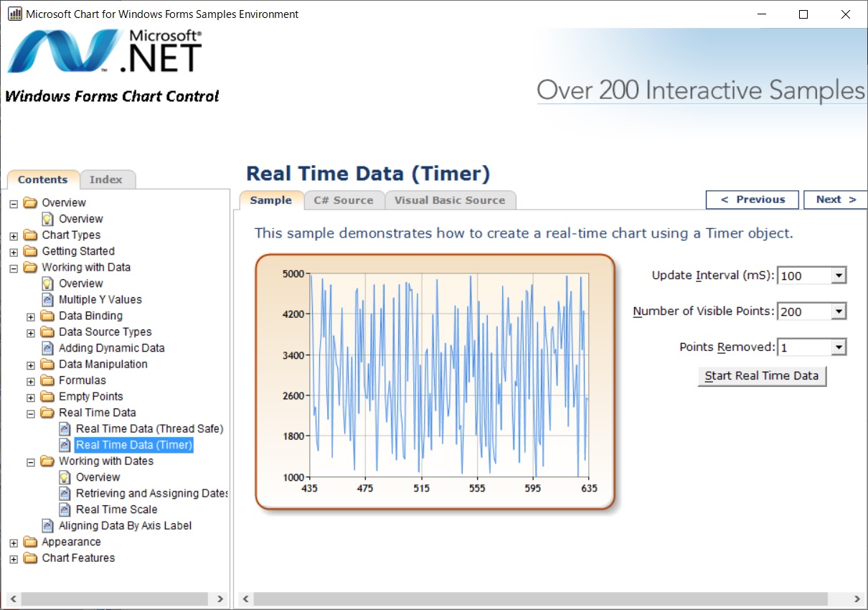Collapse the Real Time Data node

(x=31, y=413)
